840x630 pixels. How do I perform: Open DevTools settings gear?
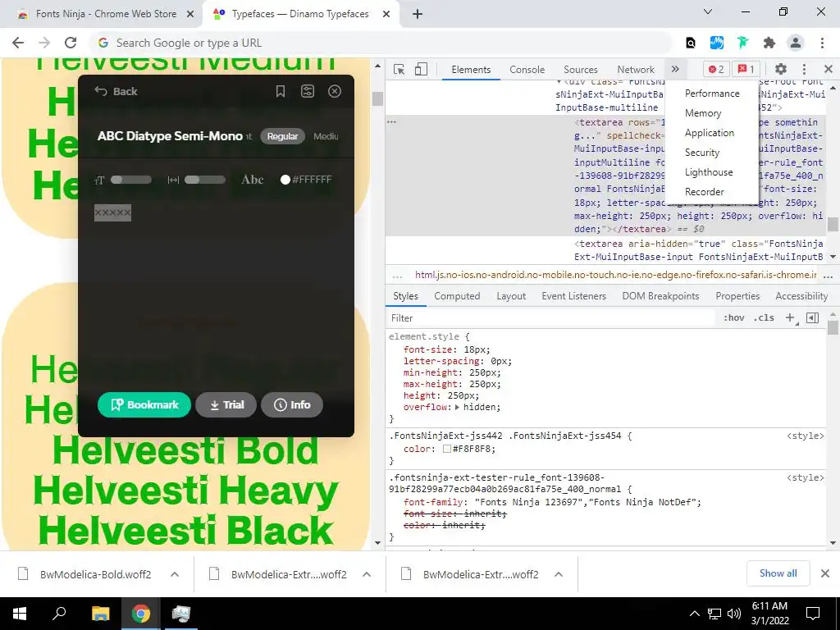tap(781, 69)
